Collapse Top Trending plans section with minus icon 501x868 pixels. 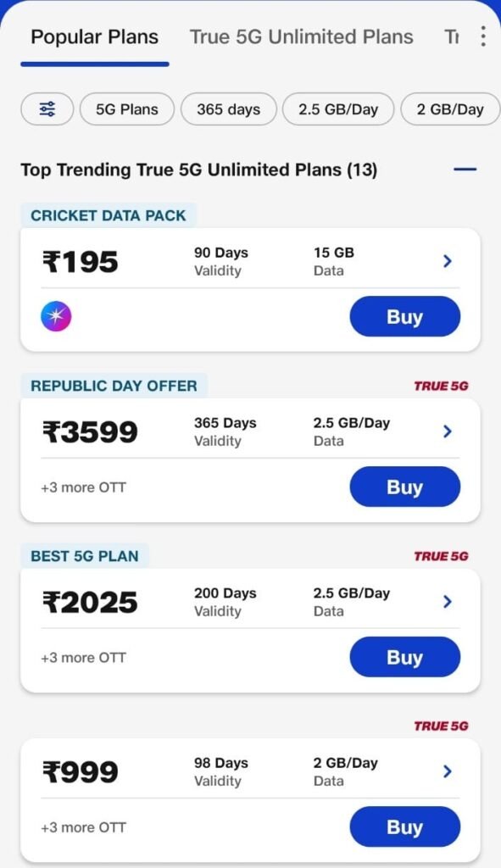pyautogui.click(x=465, y=170)
